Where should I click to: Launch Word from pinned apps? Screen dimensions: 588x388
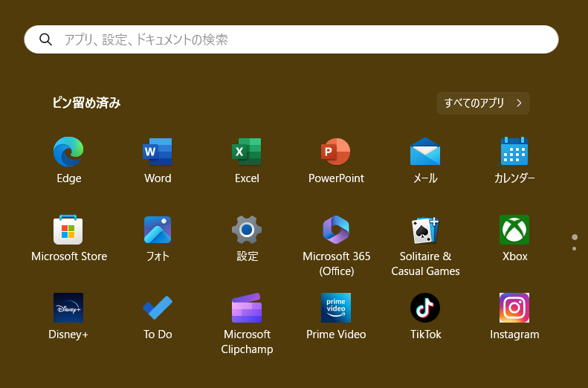158,152
